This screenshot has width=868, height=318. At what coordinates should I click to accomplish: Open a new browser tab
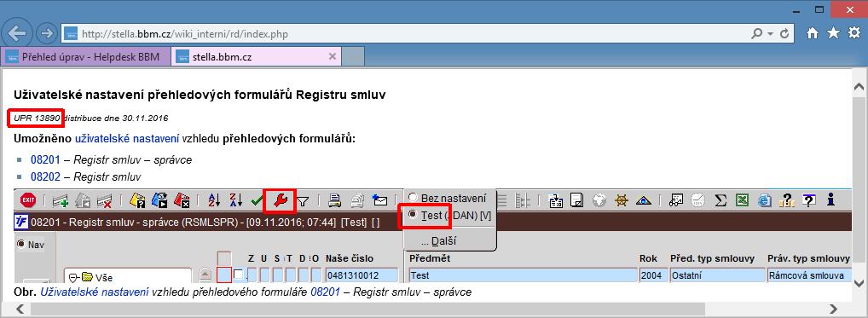(x=353, y=56)
